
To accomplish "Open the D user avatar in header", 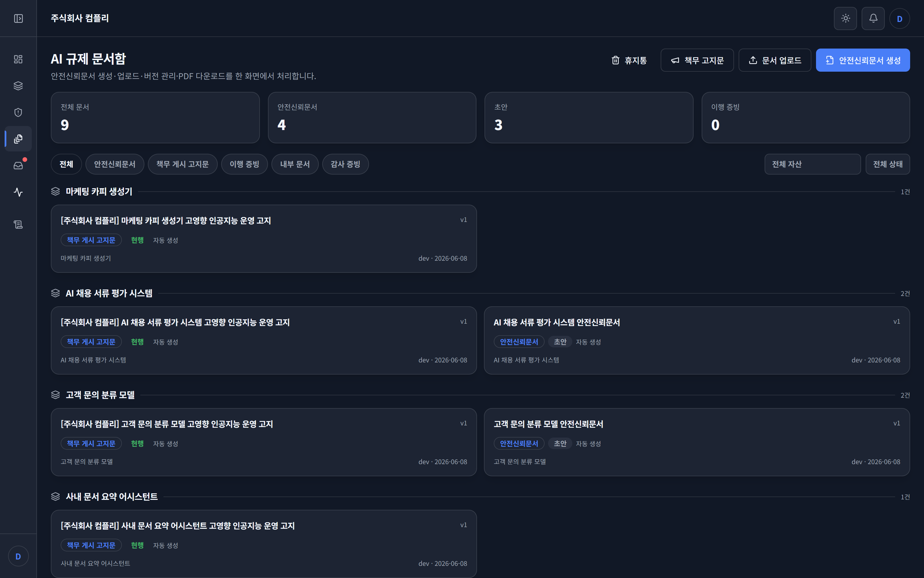I will (x=899, y=19).
